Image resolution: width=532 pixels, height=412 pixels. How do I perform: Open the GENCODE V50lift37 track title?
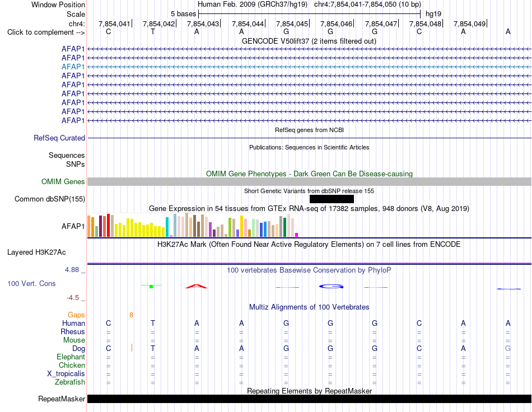click(309, 41)
